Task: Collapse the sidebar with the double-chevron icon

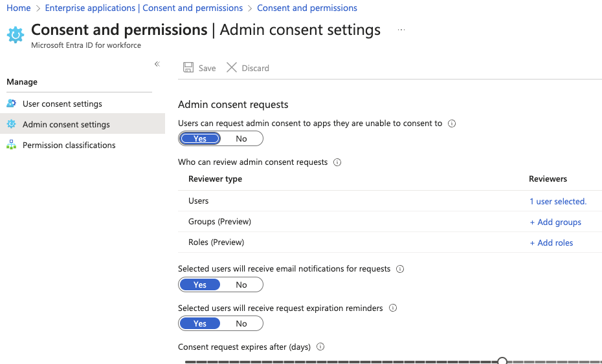Action: [x=157, y=64]
